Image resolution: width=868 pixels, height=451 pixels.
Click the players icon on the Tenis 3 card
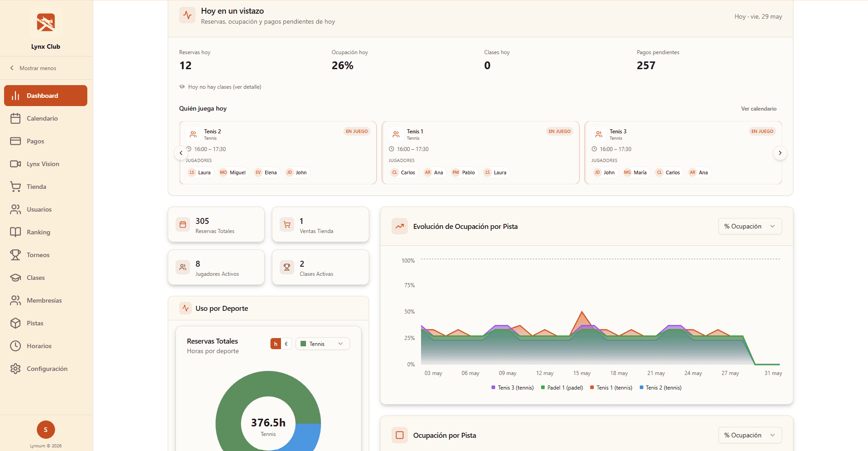(x=599, y=134)
